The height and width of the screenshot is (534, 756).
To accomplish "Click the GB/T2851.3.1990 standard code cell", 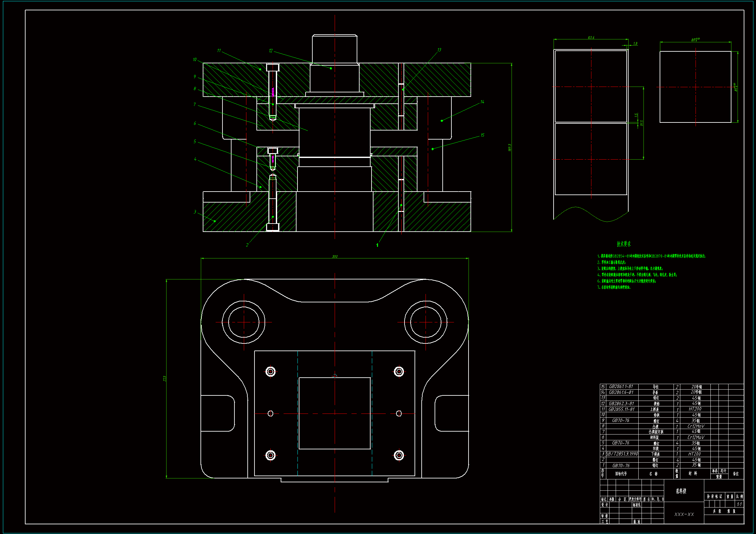I will click(x=622, y=454).
